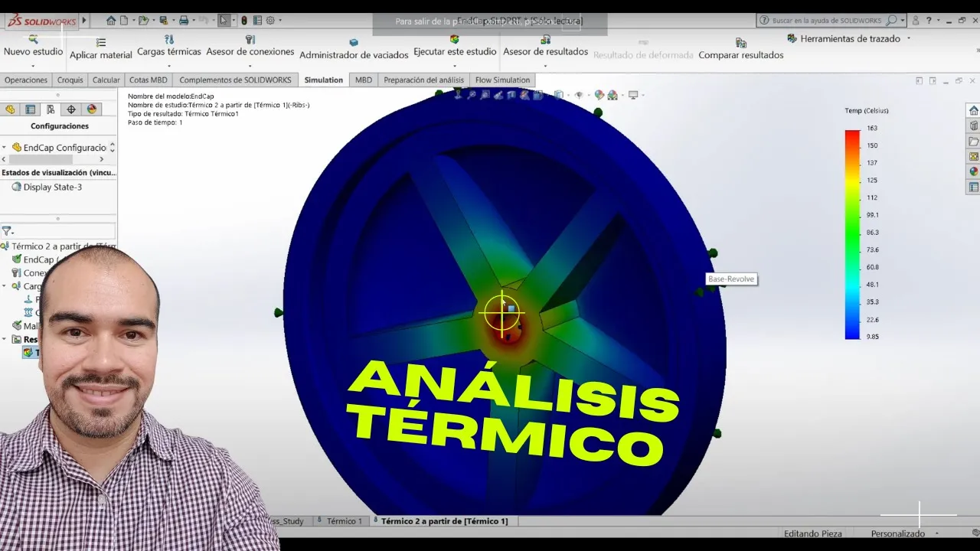This screenshot has height=551, width=980.
Task: Open the SOLIDWORKS Resources home icon in task pane
Action: (974, 110)
